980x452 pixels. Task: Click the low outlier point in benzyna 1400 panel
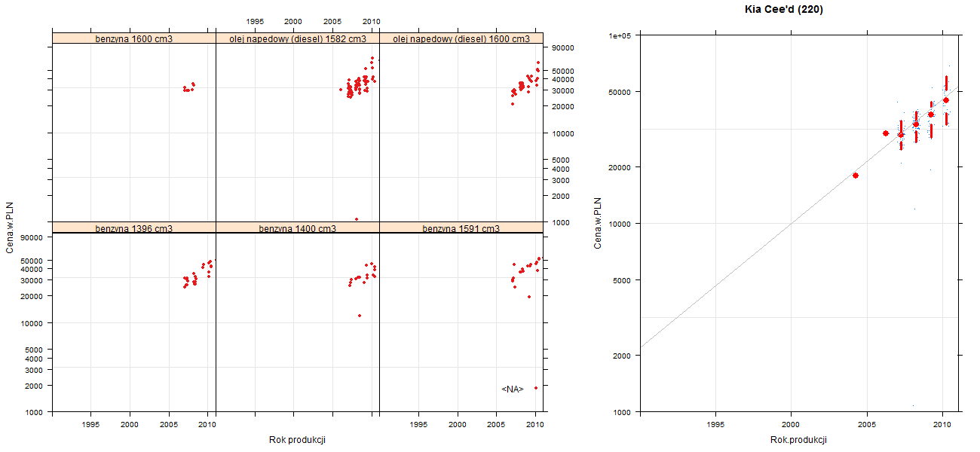[x=360, y=316]
